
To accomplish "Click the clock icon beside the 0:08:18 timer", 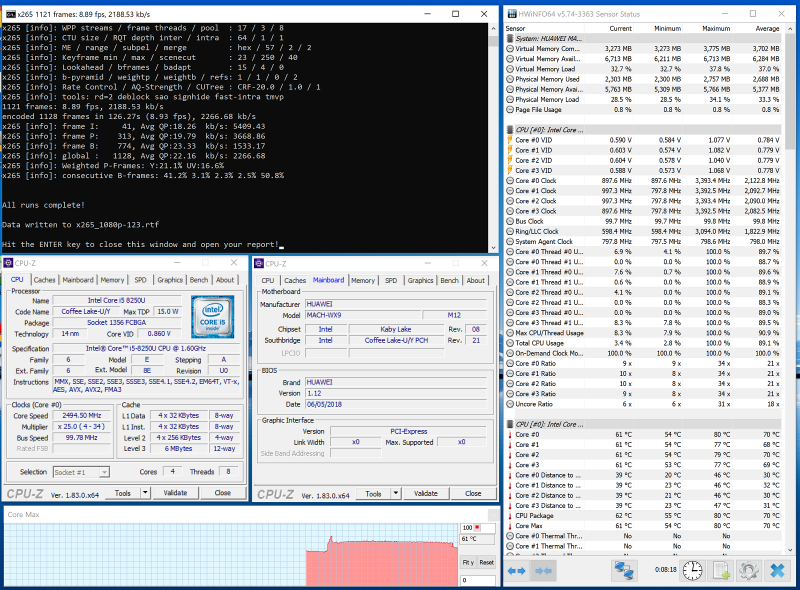I will (692, 571).
